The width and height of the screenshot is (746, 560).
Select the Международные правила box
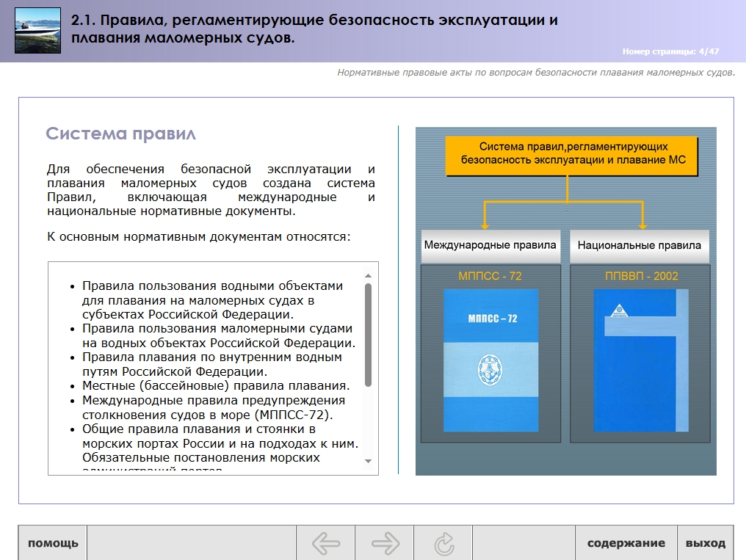tap(490, 245)
